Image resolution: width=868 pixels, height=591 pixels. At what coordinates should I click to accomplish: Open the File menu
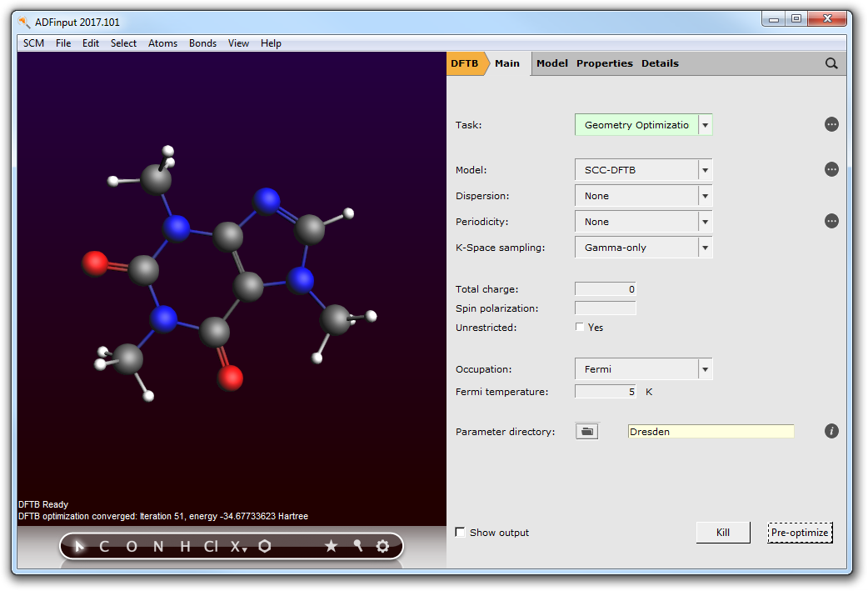tap(63, 43)
